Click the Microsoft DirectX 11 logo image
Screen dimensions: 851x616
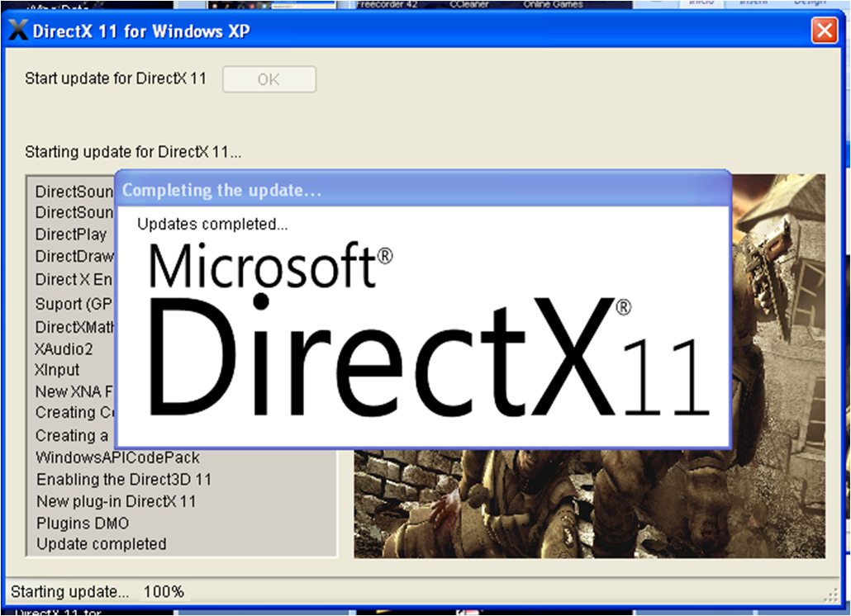[428, 329]
